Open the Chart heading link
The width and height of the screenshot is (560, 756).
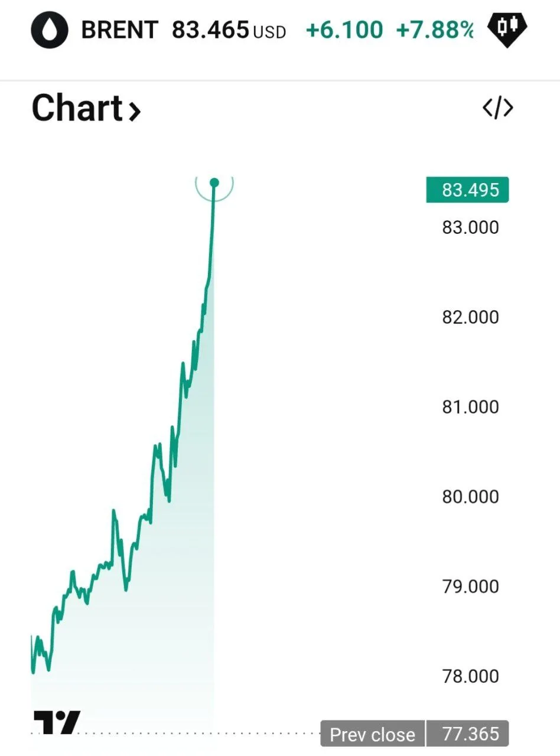coord(77,109)
